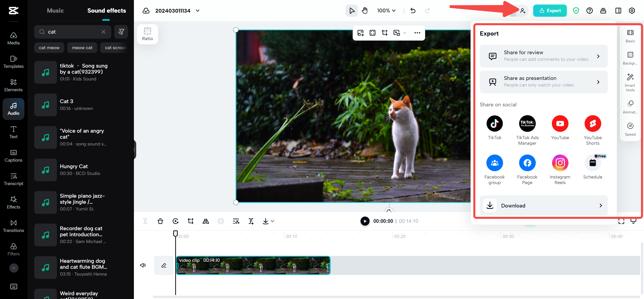Switch to the Music tab
The height and width of the screenshot is (299, 644).
point(55,11)
